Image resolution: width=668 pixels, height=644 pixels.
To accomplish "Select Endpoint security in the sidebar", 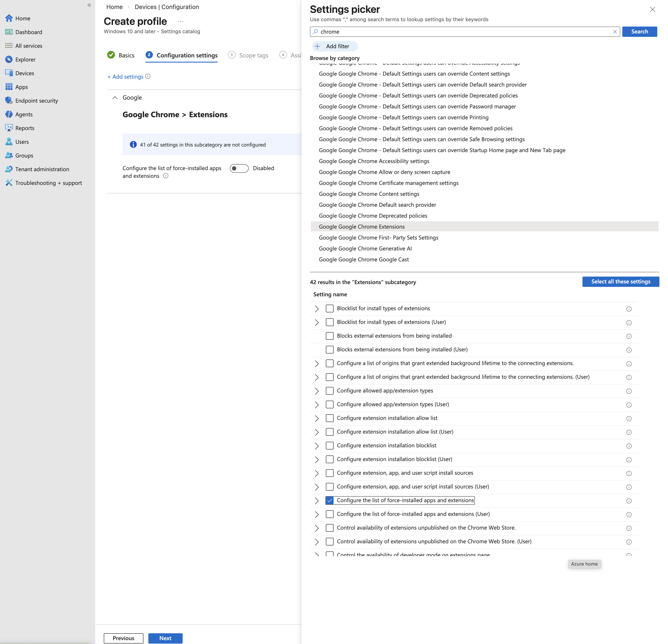I will pos(36,100).
